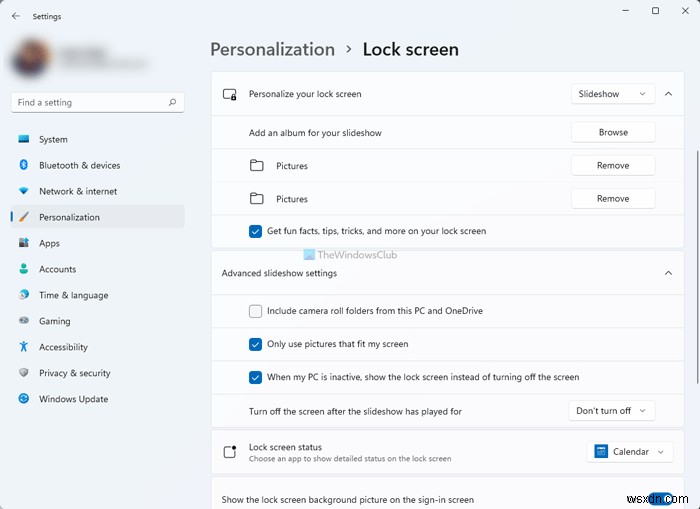Click the Windows Update icon

pyautogui.click(x=24, y=398)
